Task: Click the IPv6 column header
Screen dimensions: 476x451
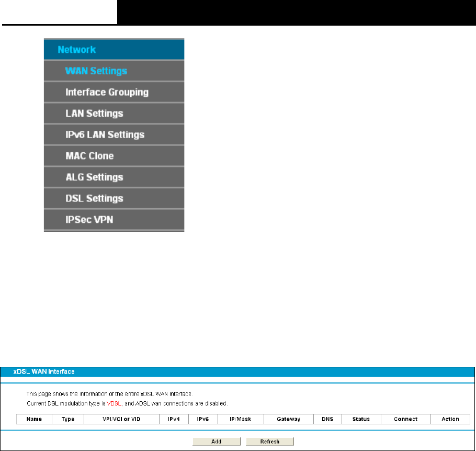Action: coord(203,419)
